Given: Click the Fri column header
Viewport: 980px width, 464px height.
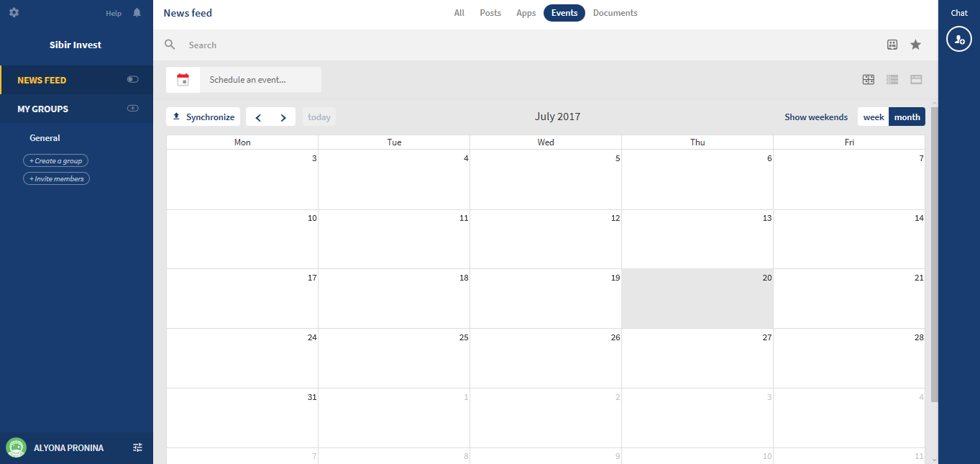Looking at the screenshot, I should (x=849, y=142).
